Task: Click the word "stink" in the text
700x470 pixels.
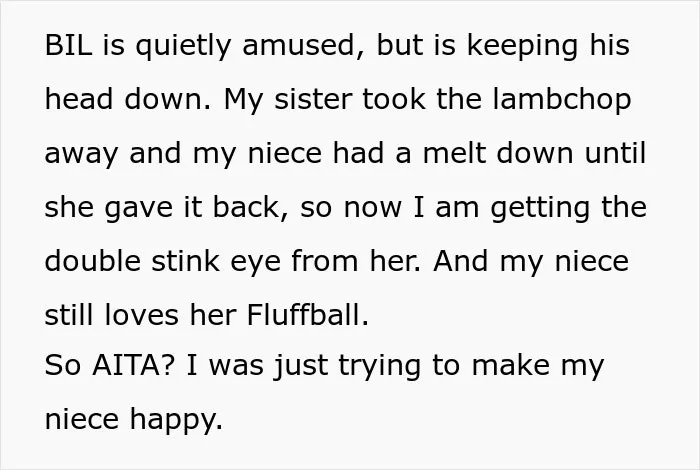Action: pyautogui.click(x=185, y=261)
